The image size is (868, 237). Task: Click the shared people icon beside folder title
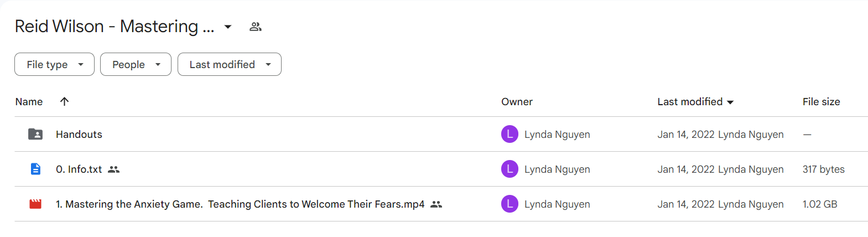(x=255, y=27)
